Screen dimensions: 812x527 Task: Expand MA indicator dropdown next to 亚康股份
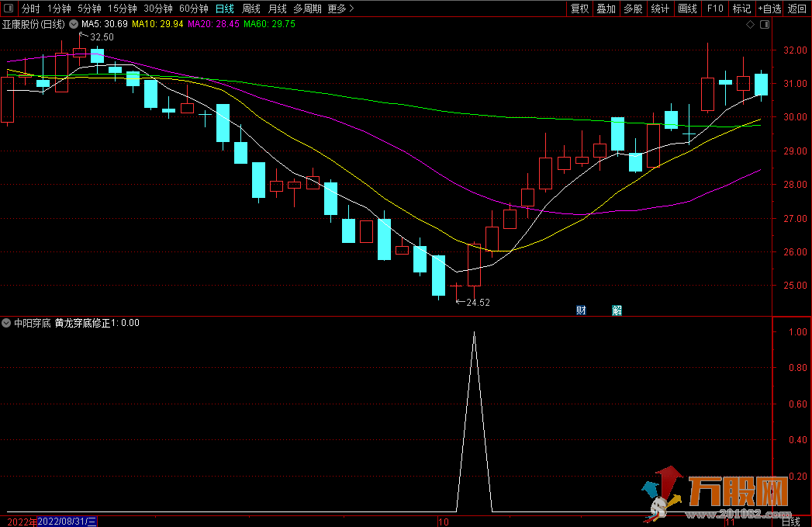pos(74,24)
